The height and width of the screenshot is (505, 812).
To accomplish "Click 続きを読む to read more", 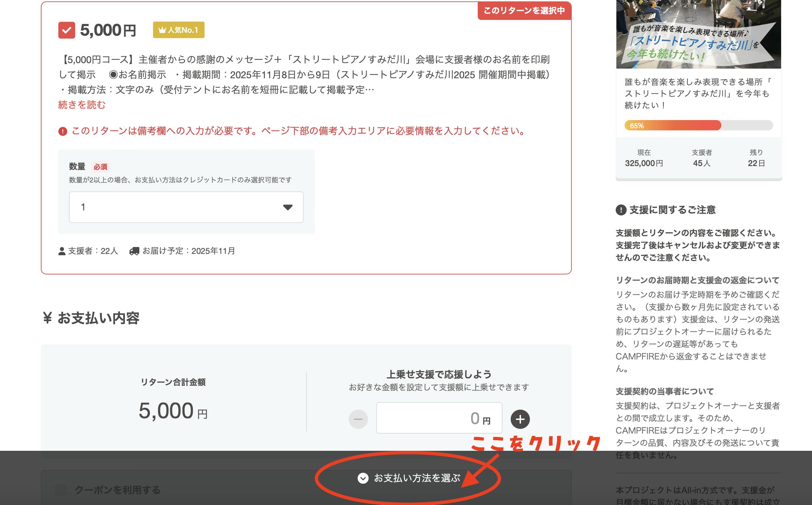I will [x=82, y=105].
